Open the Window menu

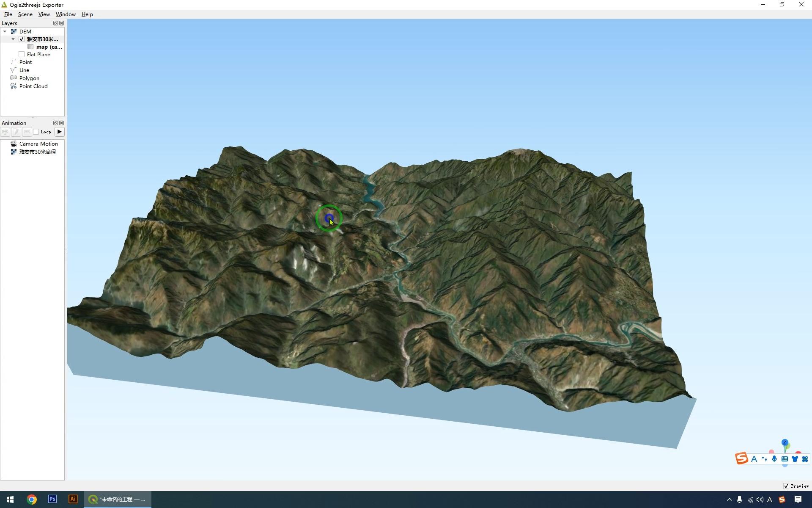[65, 14]
